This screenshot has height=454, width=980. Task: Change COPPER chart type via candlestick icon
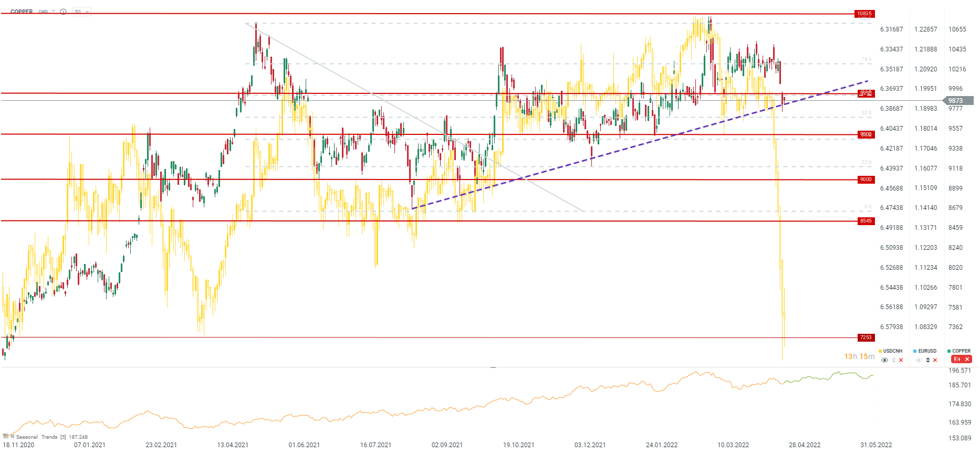coord(957,360)
